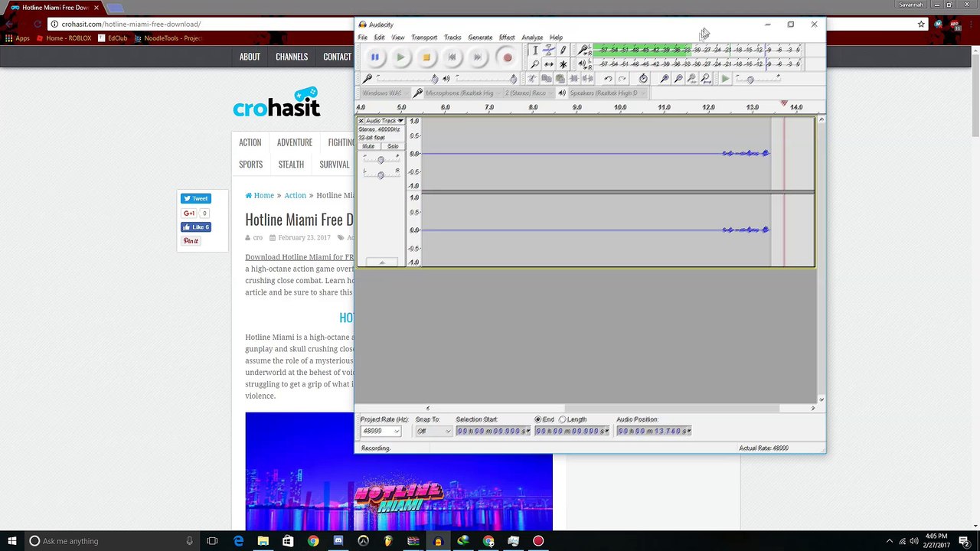Click the Audio Position time field
Image resolution: width=980 pixels, height=551 pixels.
tap(654, 431)
